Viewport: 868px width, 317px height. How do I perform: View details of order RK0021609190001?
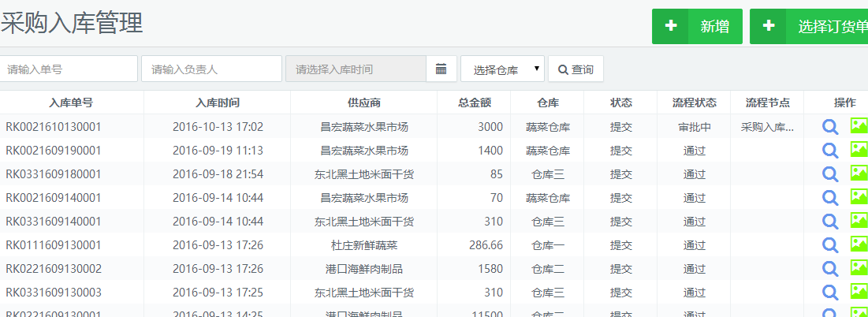pyautogui.click(x=829, y=151)
